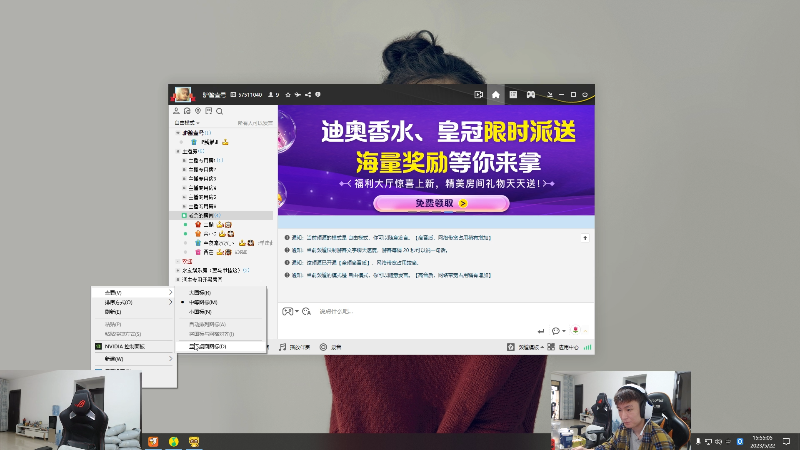The width and height of the screenshot is (800, 450).
Task: Select the red text channel row in the tree
Action: tap(221, 261)
